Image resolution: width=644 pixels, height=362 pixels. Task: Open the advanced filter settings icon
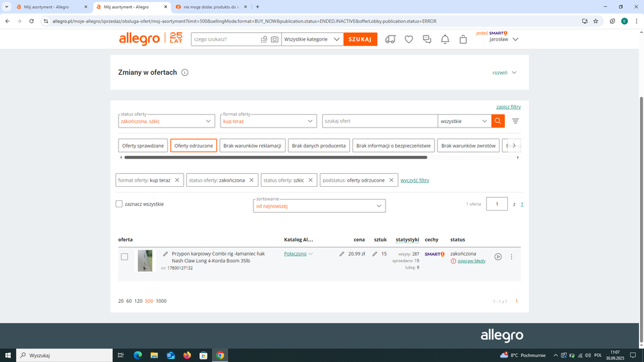point(515,121)
